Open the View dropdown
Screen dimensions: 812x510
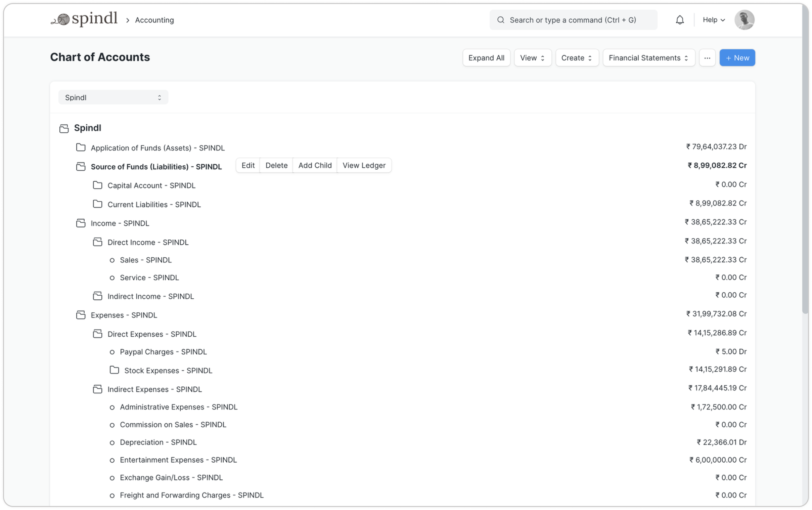[532, 58]
